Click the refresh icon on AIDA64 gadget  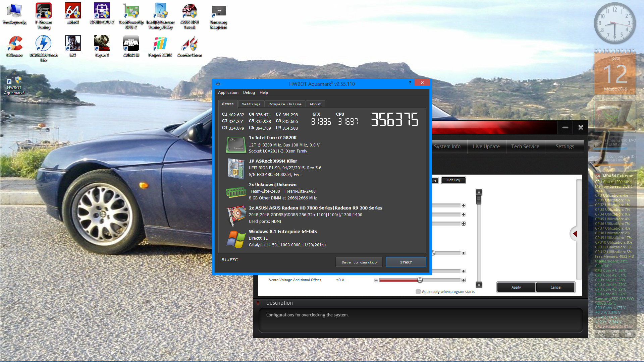click(x=615, y=333)
